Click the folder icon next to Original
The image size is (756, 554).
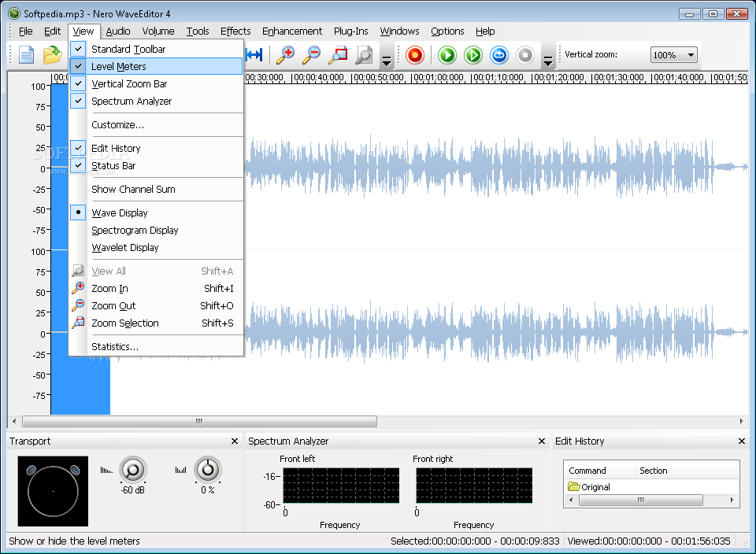point(574,486)
